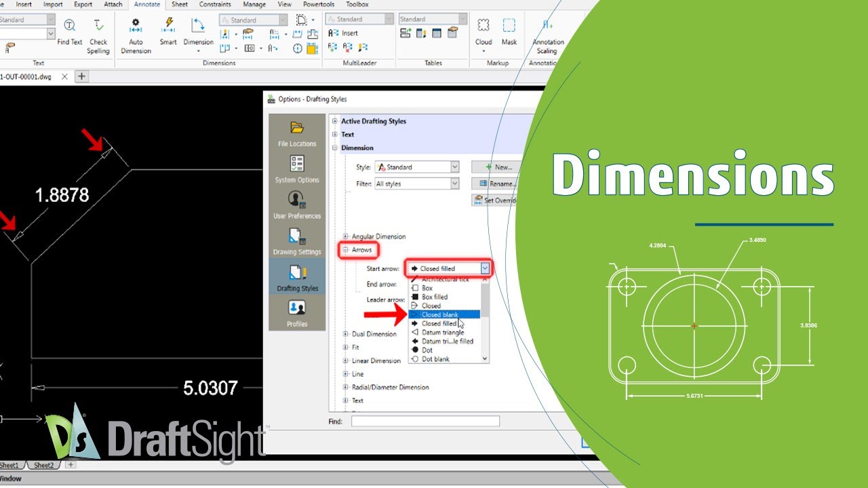Screen dimensions: 868x488
Task: Open System Options page
Action: [297, 169]
